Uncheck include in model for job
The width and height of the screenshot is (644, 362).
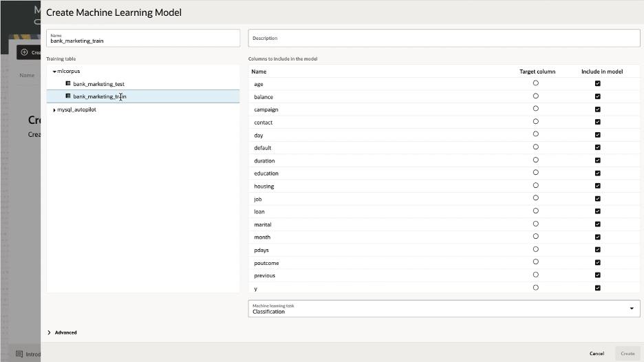tap(598, 198)
